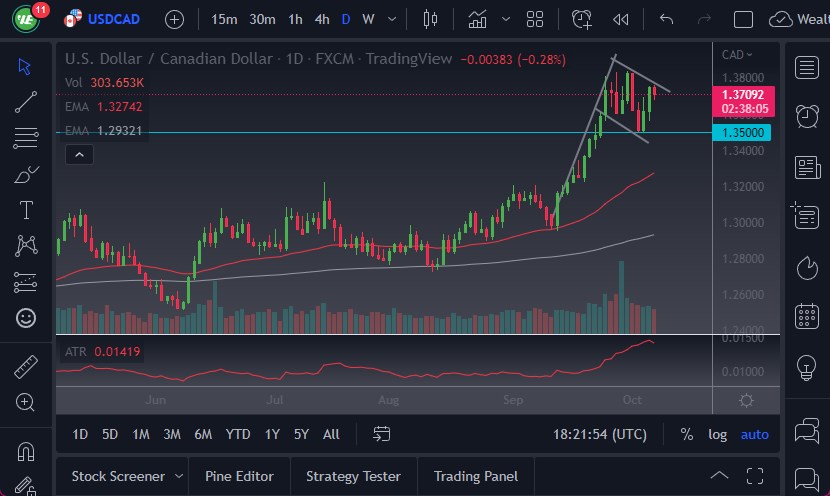Open the CAD currency dropdown

point(737,55)
